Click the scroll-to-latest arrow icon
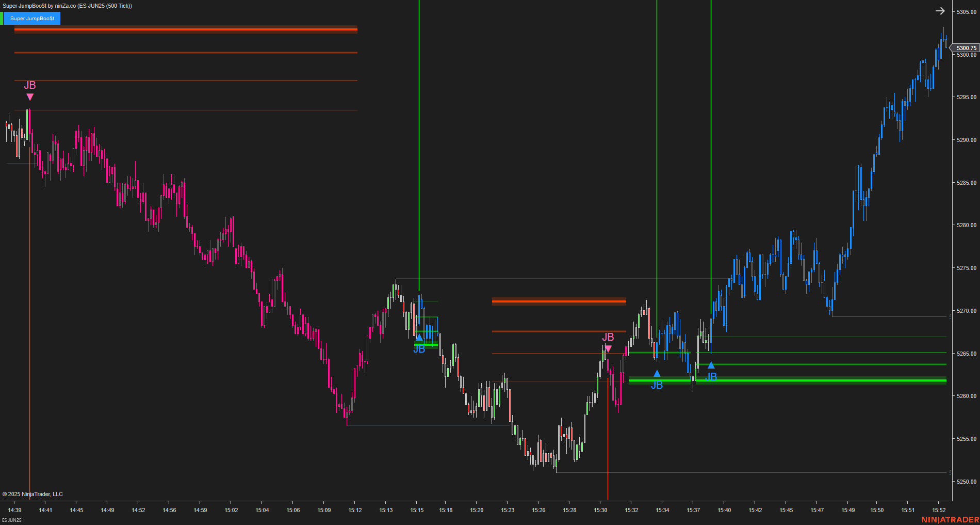 940,11
